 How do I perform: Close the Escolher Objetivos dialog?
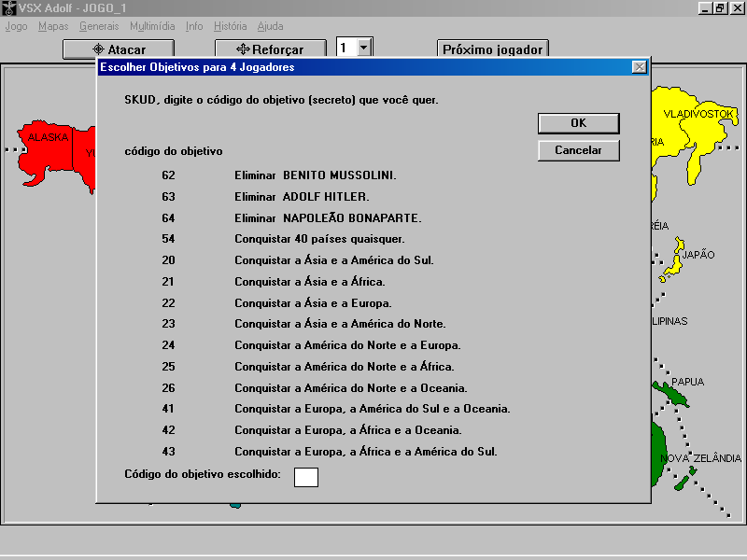coord(640,67)
